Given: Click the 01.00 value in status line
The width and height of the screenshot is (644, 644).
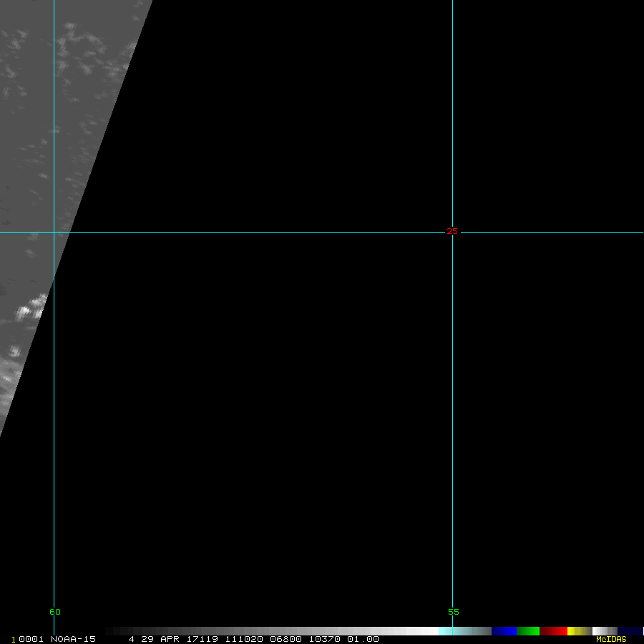Looking at the screenshot, I should [363, 639].
